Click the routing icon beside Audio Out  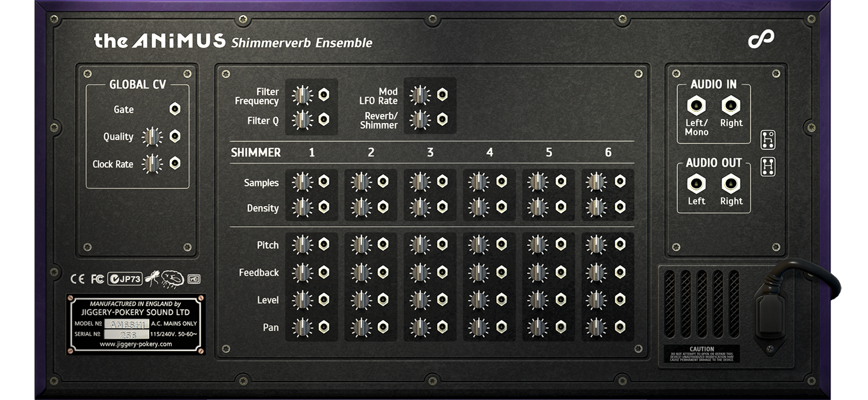click(768, 166)
